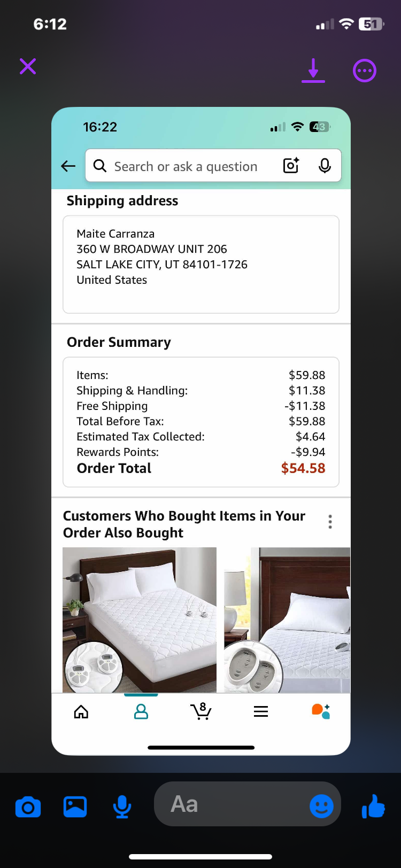401x868 pixels.
Task: Select the second mattress pad thumbnail
Action: click(287, 620)
